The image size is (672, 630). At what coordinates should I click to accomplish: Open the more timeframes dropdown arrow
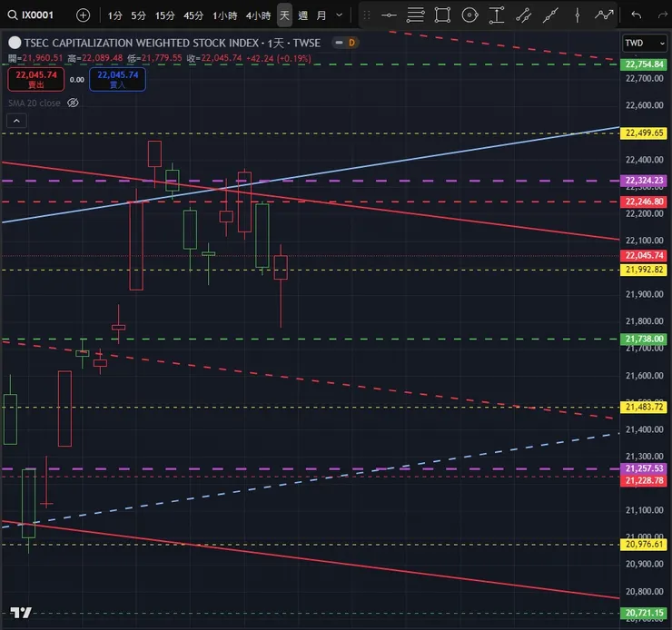[x=339, y=15]
